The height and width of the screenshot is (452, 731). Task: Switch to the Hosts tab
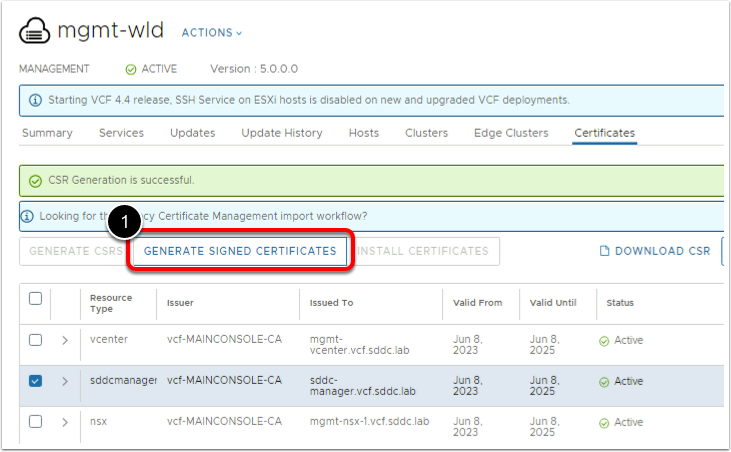click(x=364, y=133)
